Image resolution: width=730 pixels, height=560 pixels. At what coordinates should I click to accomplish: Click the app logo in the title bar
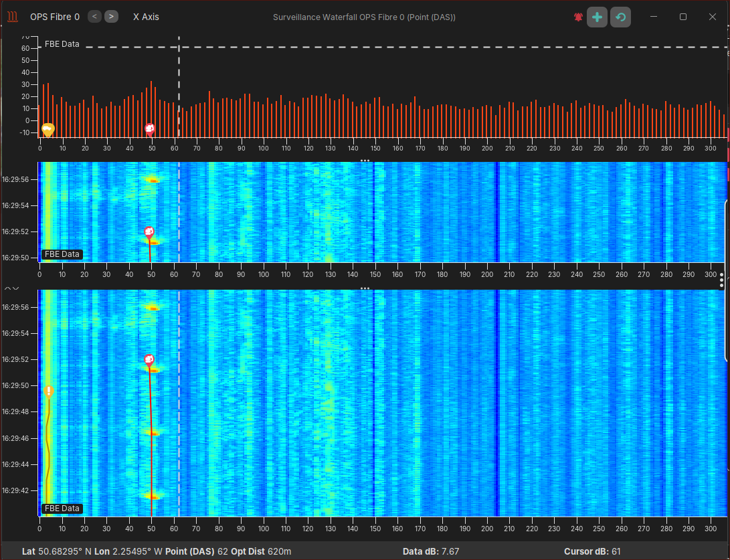[x=12, y=17]
